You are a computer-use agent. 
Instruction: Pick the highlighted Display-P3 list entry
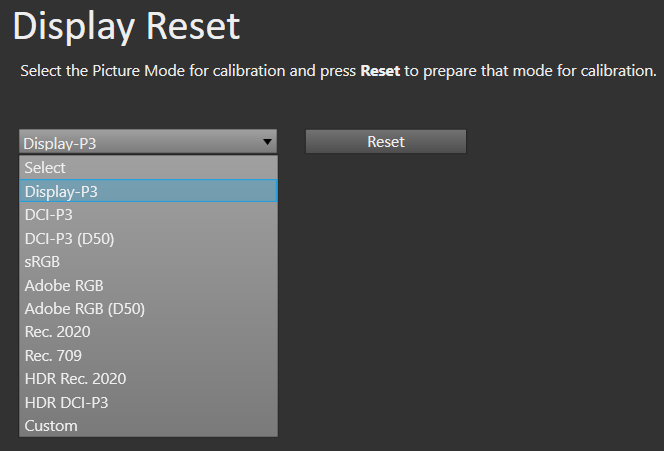tap(148, 191)
